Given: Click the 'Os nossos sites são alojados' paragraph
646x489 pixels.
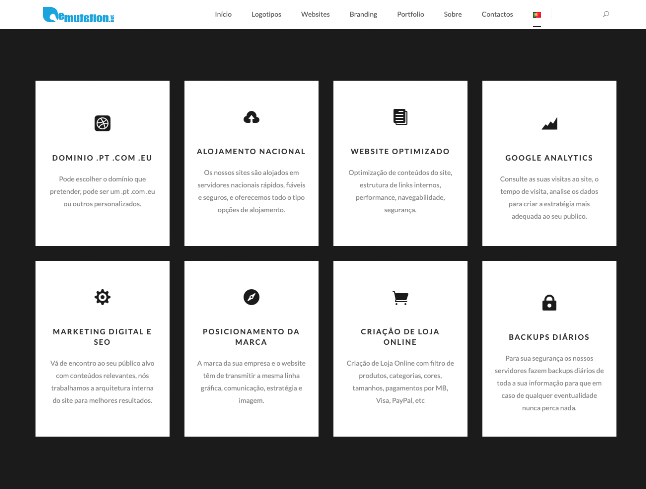Looking at the screenshot, I should (x=251, y=191).
